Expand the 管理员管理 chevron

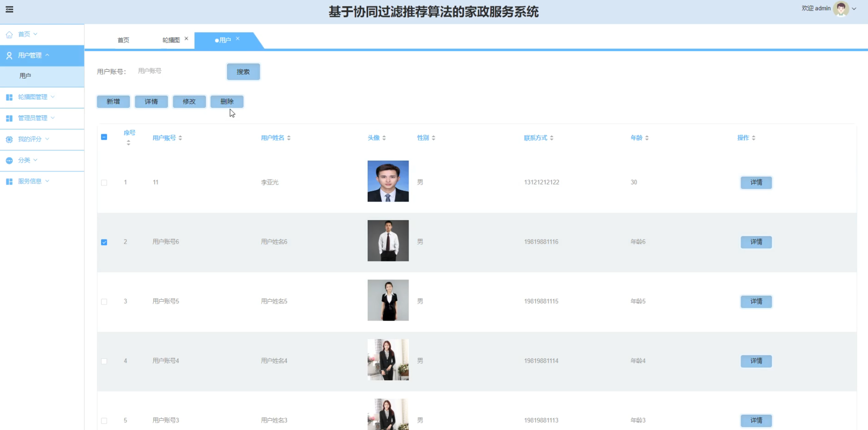53,118
